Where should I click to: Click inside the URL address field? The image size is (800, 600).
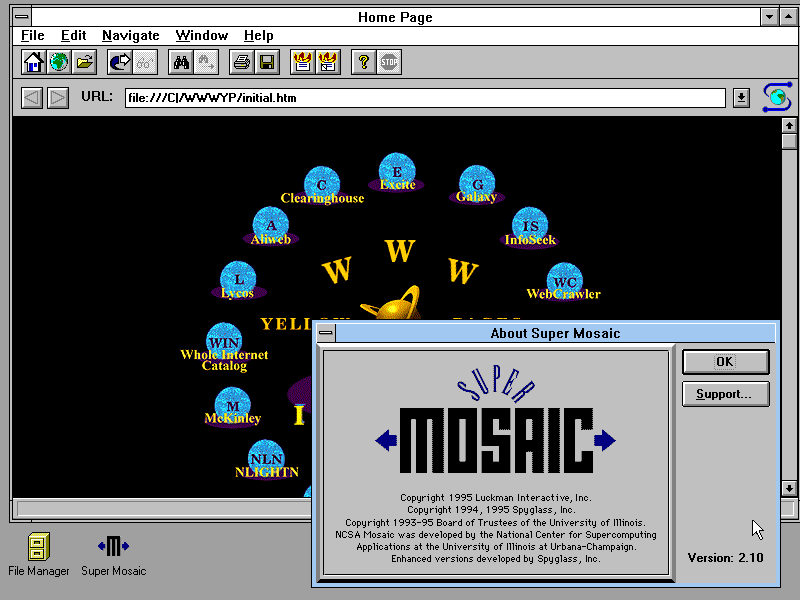(425, 97)
